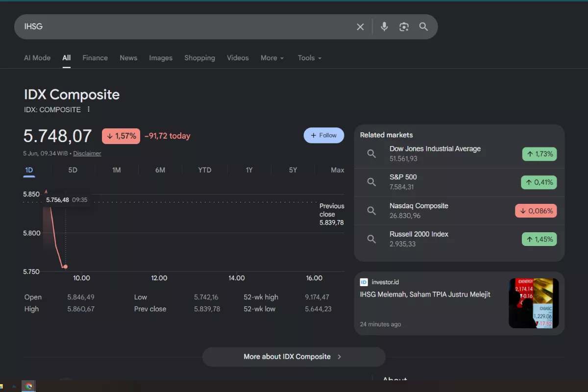Click the 52-wk low value 5.644,23
Viewport: 588px width, 392px height.
[318, 309]
